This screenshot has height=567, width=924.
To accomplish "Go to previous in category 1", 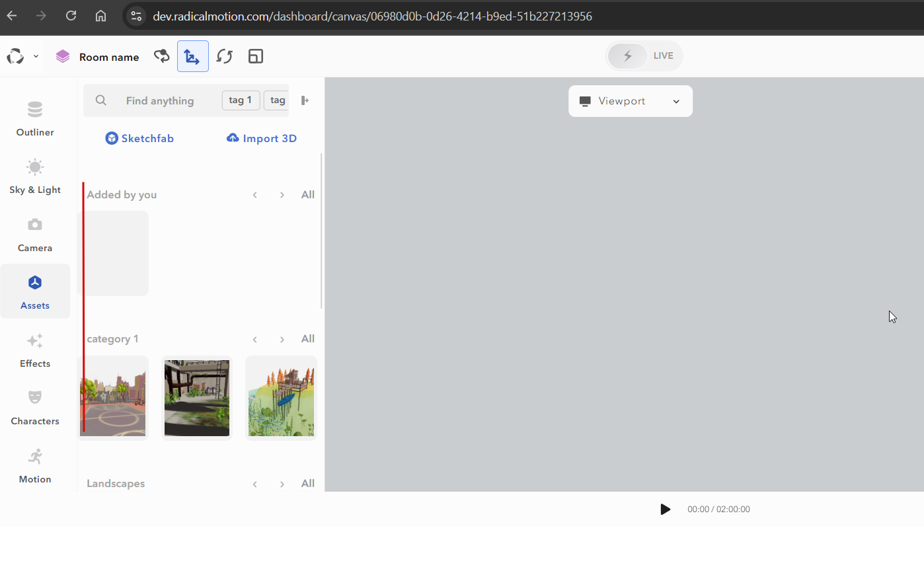I will click(255, 339).
